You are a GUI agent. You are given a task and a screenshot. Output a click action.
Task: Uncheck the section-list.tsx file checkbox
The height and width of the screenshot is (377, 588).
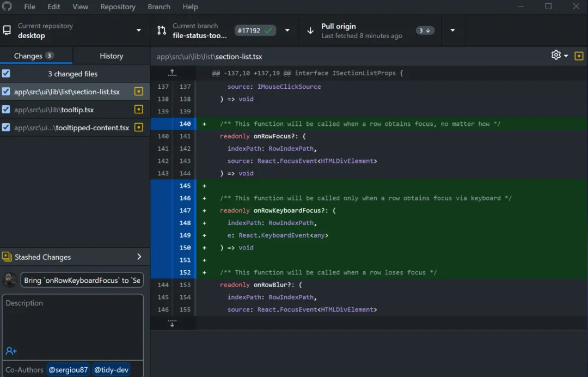[6, 92]
